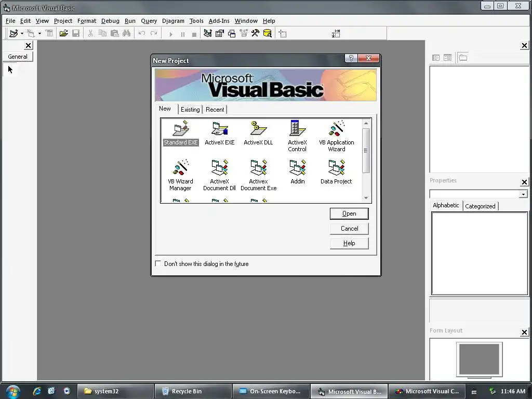Open the Tools menu
Viewport: 532px width, 399px height.
pyautogui.click(x=196, y=21)
